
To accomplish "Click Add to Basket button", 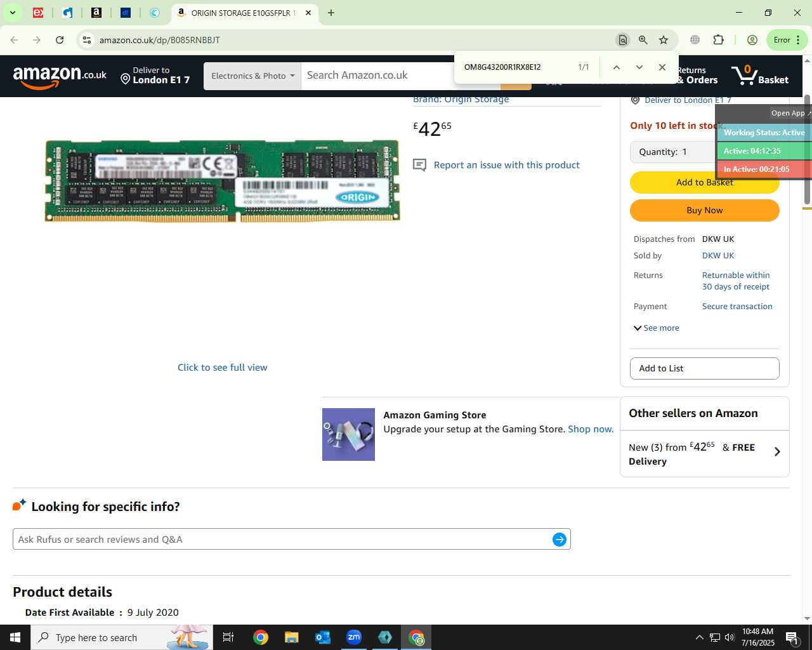I will [x=705, y=183].
